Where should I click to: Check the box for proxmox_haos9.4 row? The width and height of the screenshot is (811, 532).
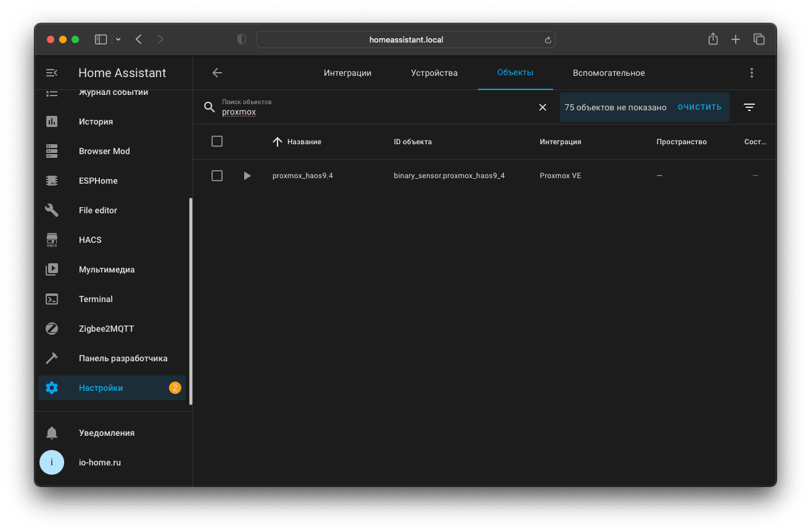[x=217, y=176]
